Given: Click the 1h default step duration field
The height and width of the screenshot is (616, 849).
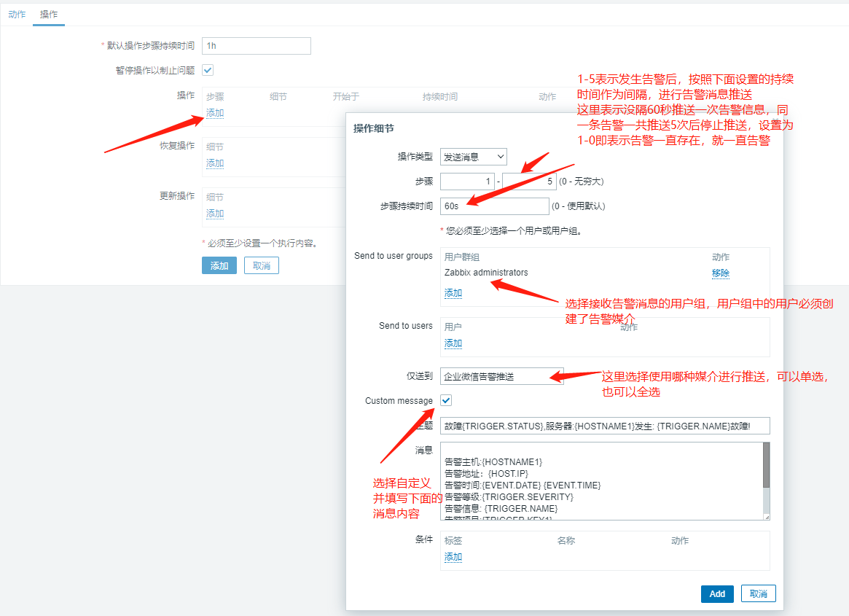Looking at the screenshot, I should pos(257,45).
